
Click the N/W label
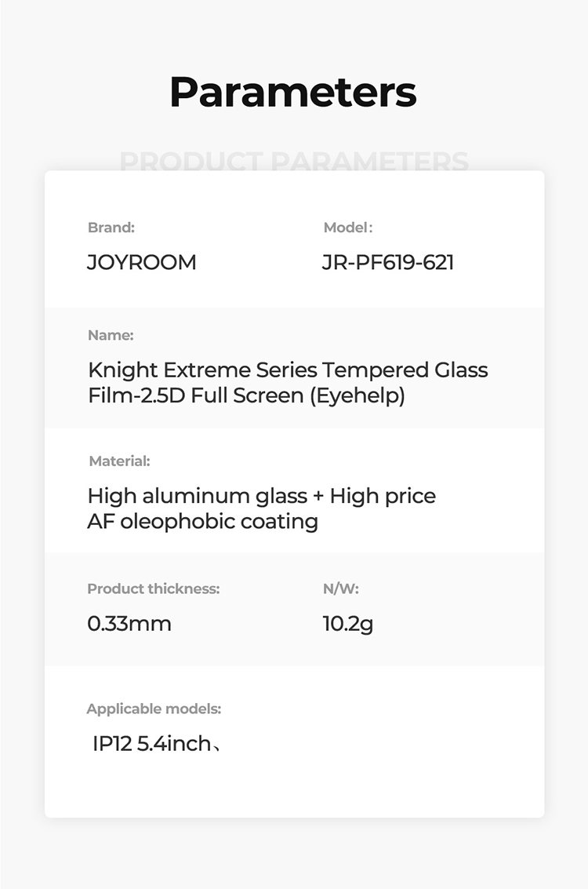[x=341, y=588]
